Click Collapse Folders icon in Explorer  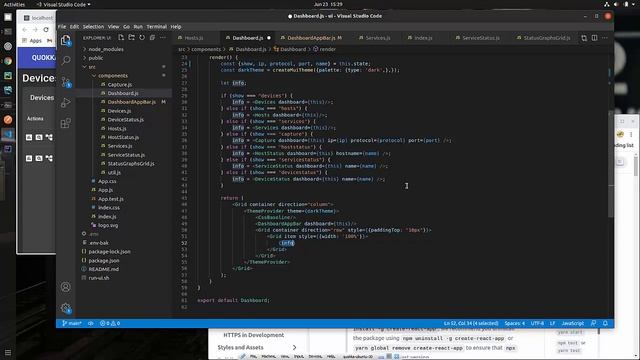point(152,38)
